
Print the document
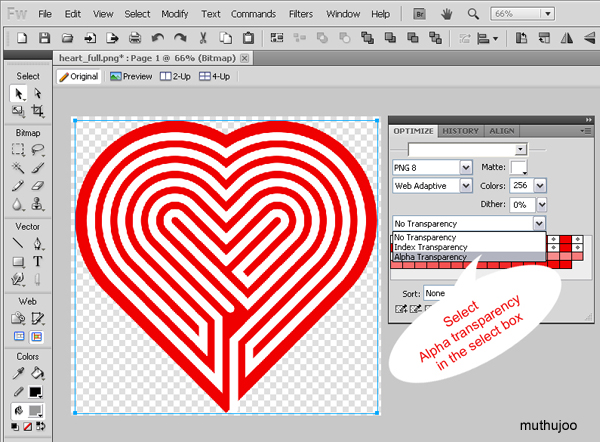[x=135, y=38]
